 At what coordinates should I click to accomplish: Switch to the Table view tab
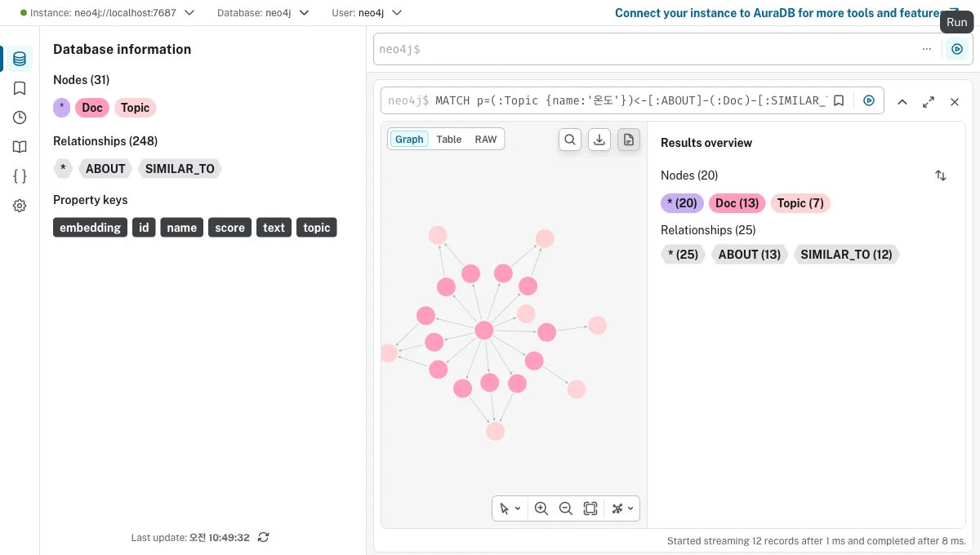click(448, 140)
